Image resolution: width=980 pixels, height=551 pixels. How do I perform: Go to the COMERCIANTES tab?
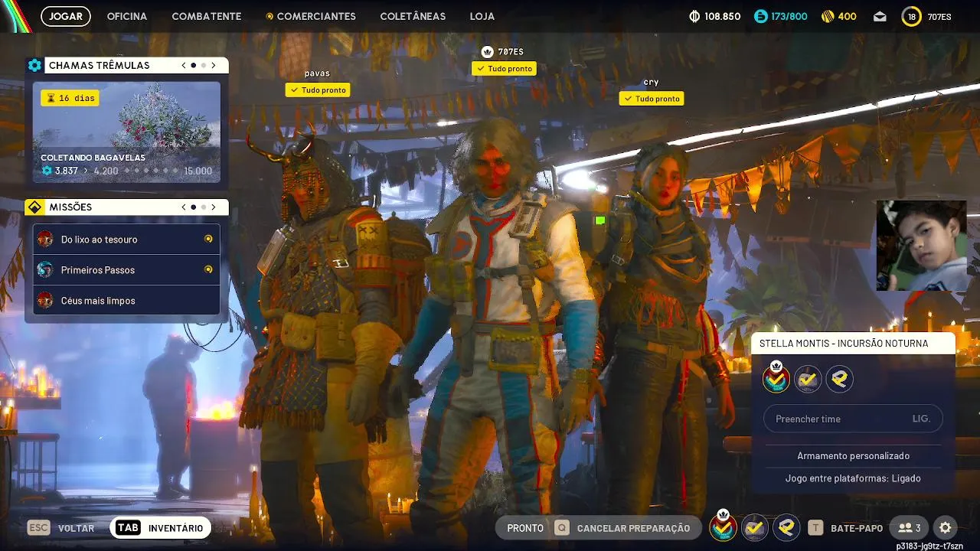tap(311, 16)
